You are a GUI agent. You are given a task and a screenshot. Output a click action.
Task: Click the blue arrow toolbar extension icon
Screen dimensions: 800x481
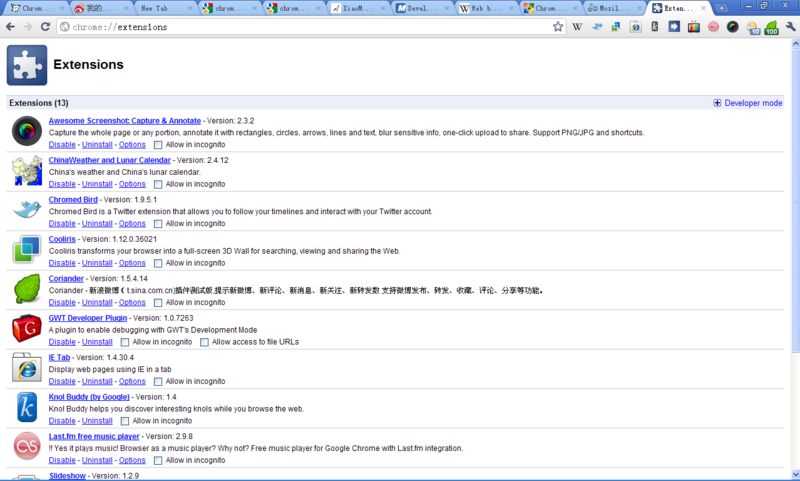pyautogui.click(x=674, y=27)
